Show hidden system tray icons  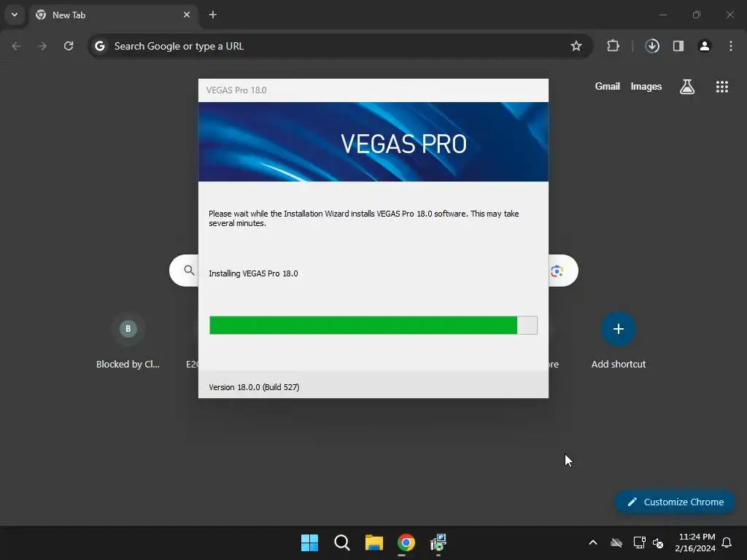592,542
